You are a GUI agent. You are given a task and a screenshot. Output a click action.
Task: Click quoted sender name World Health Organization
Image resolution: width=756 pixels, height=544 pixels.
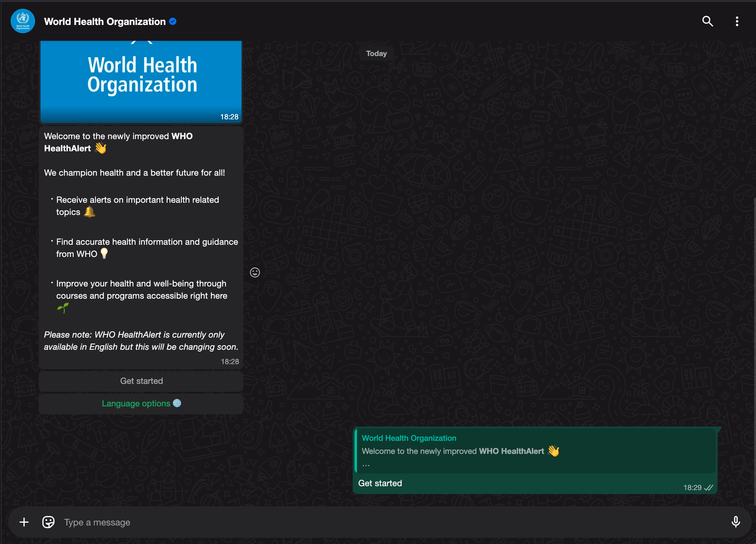[x=409, y=438]
